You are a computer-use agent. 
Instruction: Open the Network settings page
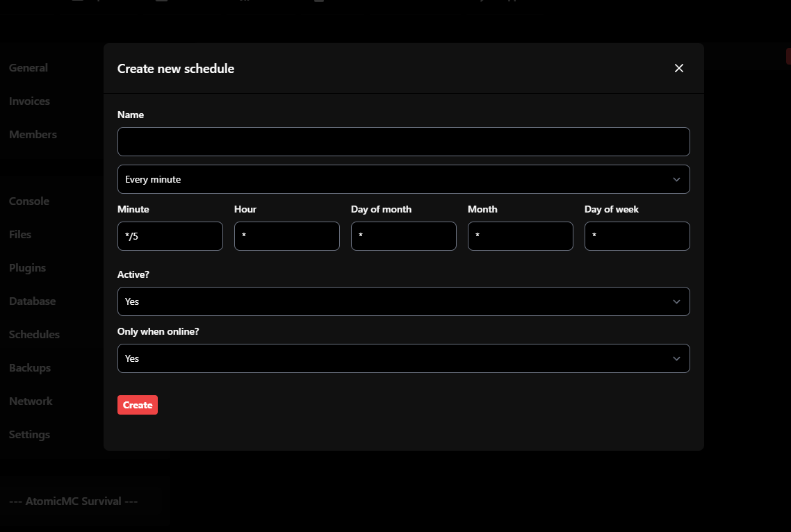coord(31,401)
